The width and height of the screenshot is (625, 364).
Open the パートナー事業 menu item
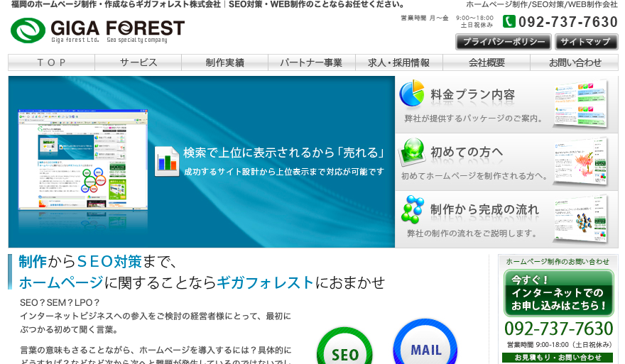(x=312, y=62)
